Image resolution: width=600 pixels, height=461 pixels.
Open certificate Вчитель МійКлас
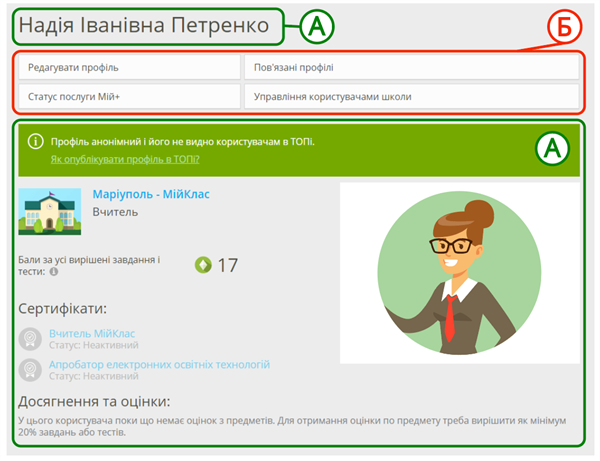[x=92, y=333]
